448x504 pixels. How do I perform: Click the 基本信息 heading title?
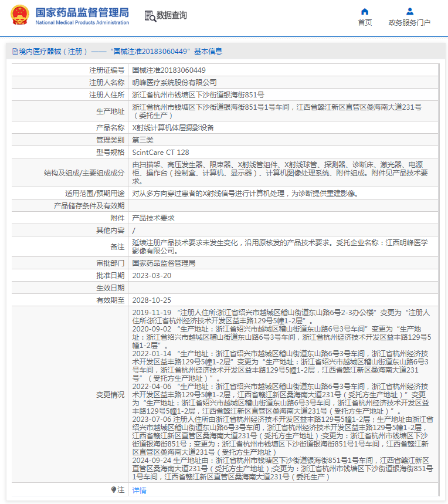[208, 52]
